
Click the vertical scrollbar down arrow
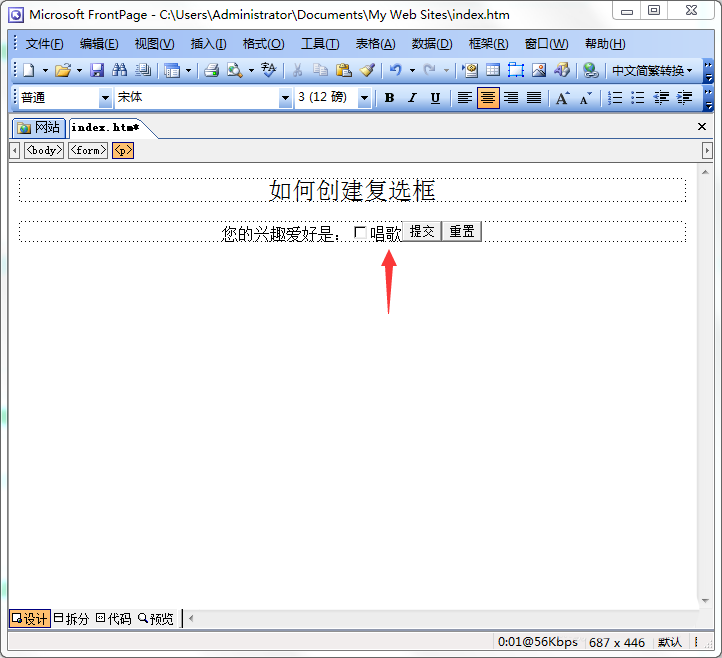705,600
